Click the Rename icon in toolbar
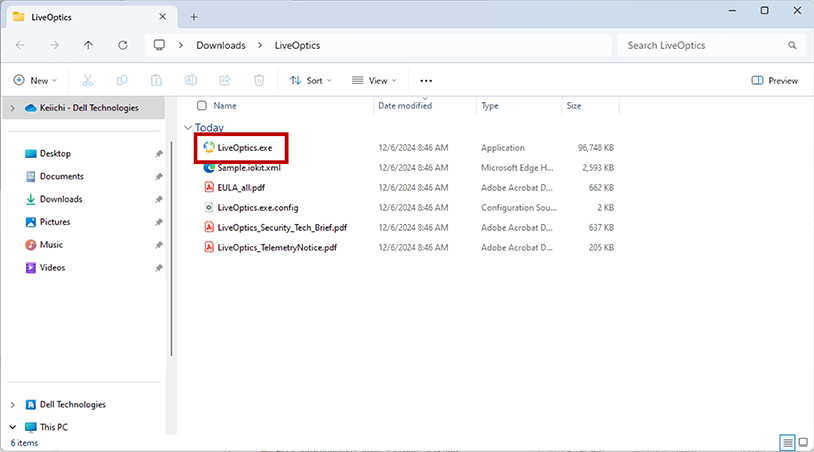This screenshot has width=814, height=452. [x=190, y=80]
